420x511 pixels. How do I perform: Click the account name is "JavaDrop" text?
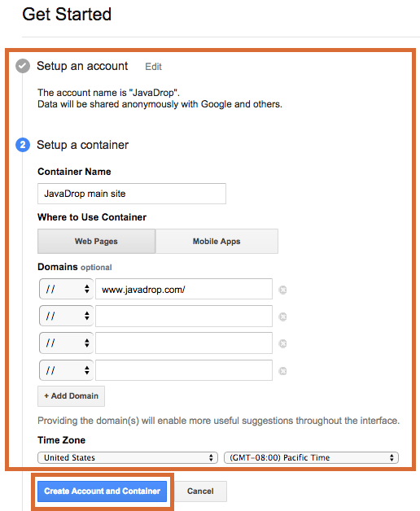(x=108, y=93)
